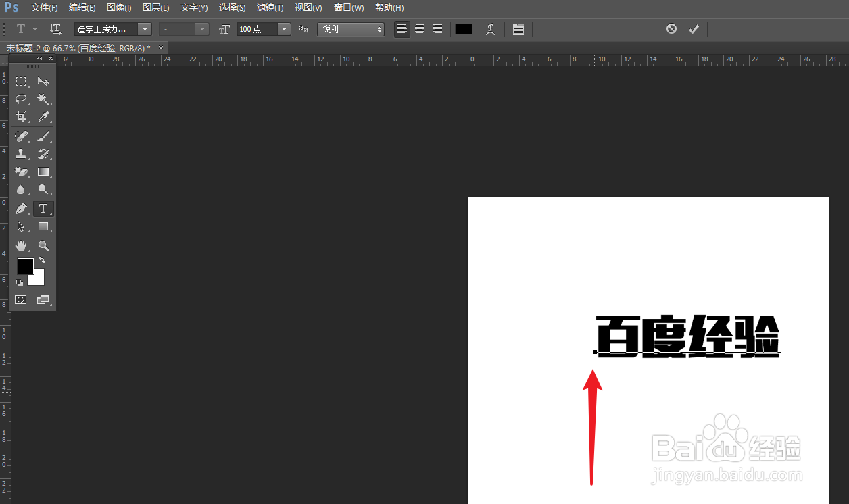Screen dimensions: 849x504
Task: Swap foreground and background colors
Action: (42, 260)
